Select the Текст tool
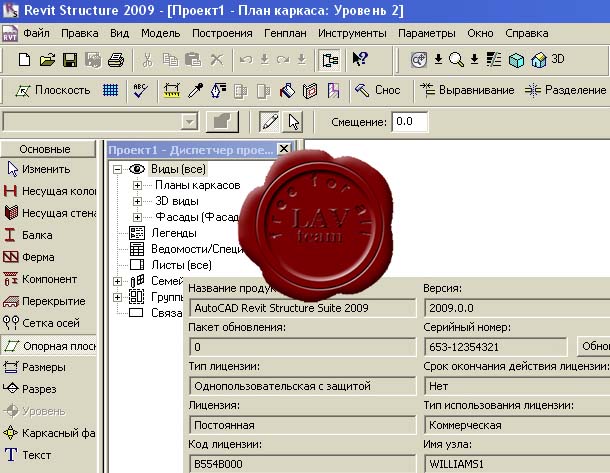 [28, 455]
